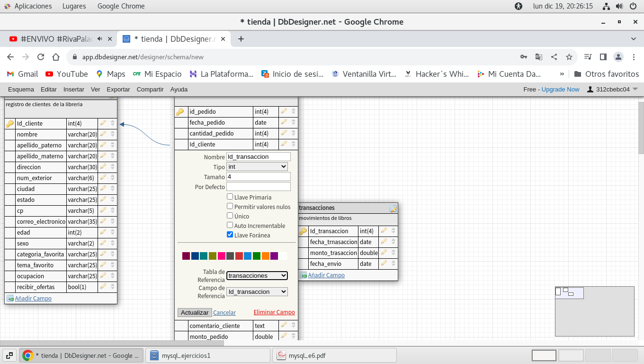The image size is (644, 364).
Task: Reload the page in Chrome
Action: [x=41, y=57]
